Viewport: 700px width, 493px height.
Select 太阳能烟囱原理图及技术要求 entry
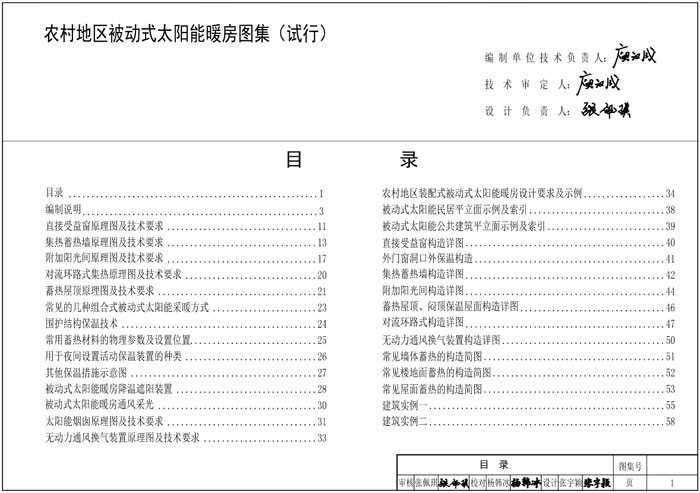(x=186, y=421)
